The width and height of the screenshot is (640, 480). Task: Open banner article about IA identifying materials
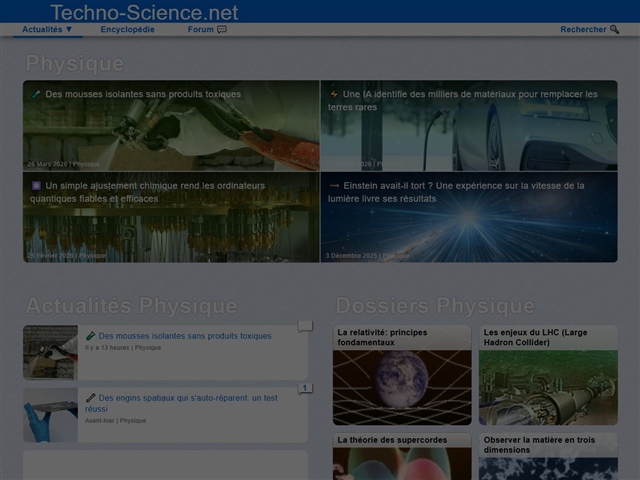click(x=469, y=125)
